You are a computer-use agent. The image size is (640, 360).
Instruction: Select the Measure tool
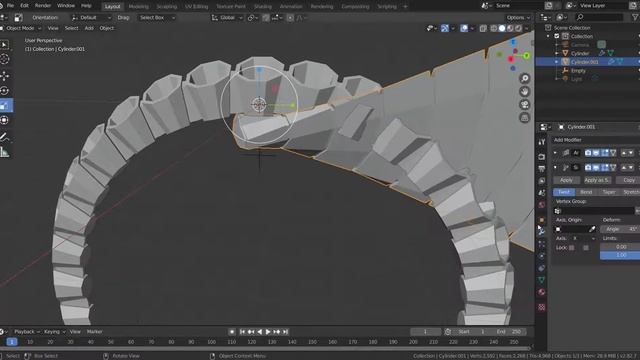[x=4, y=152]
